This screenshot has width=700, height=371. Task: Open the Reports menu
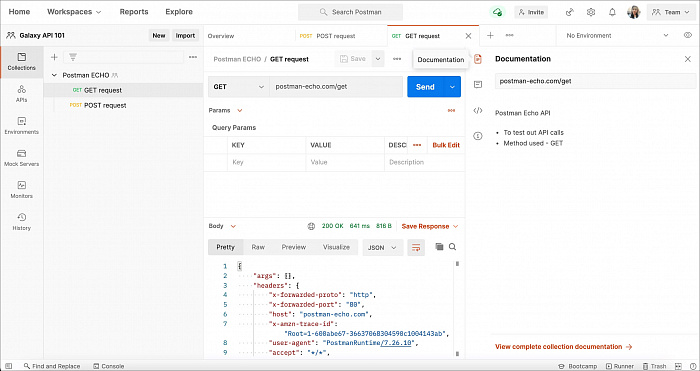133,12
